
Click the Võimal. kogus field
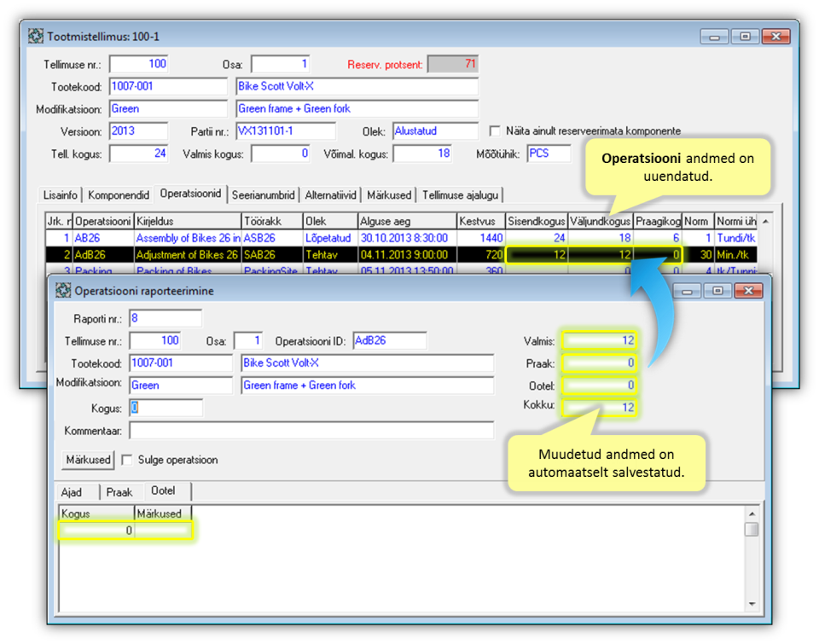click(x=422, y=154)
